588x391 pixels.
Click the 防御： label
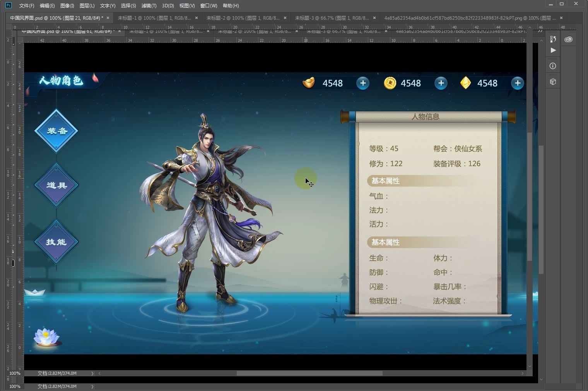point(379,272)
